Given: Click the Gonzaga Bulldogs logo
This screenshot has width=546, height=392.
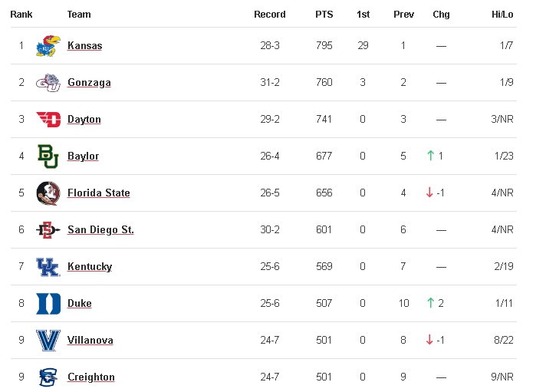Looking at the screenshot, I should [48, 83].
